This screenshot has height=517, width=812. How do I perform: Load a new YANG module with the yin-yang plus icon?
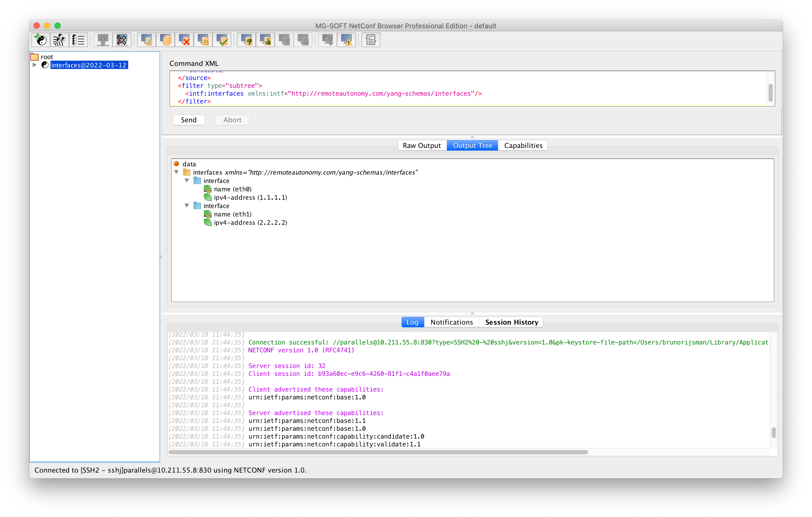(41, 39)
